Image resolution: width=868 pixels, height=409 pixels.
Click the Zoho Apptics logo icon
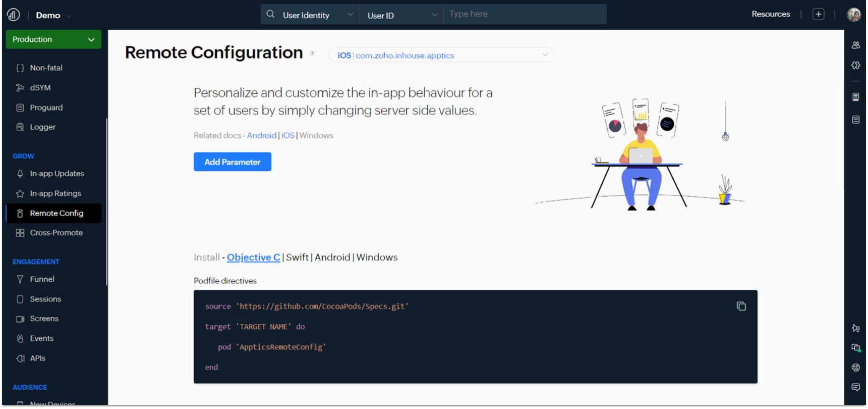(14, 15)
